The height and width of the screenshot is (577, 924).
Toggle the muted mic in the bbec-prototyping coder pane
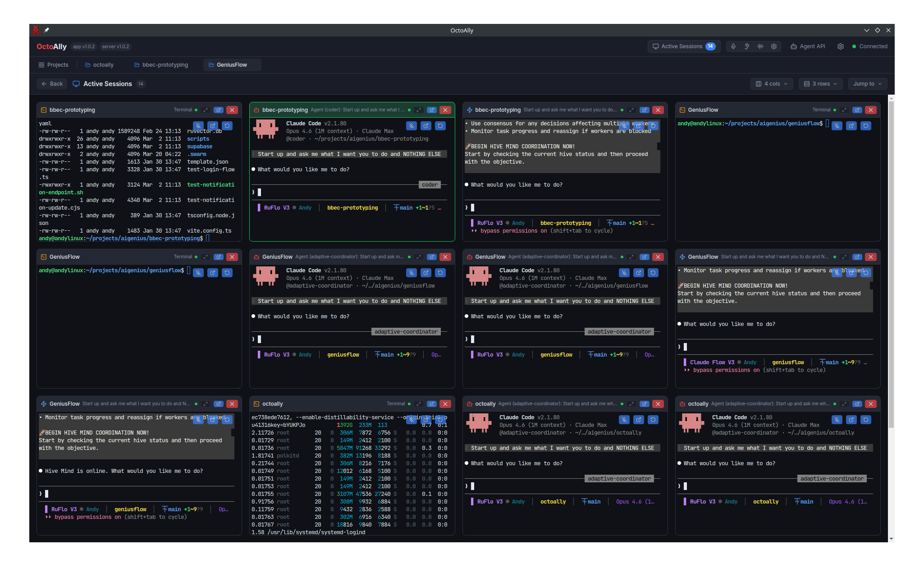[x=411, y=126]
